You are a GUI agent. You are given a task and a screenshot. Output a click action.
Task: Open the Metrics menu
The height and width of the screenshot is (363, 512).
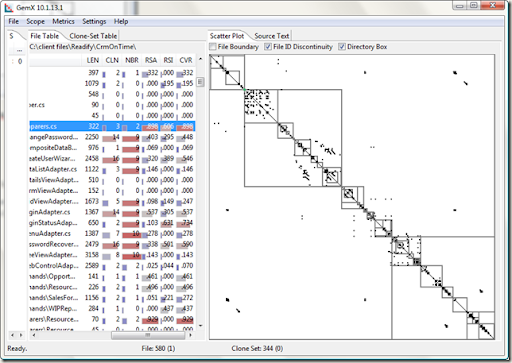pyautogui.click(x=63, y=21)
